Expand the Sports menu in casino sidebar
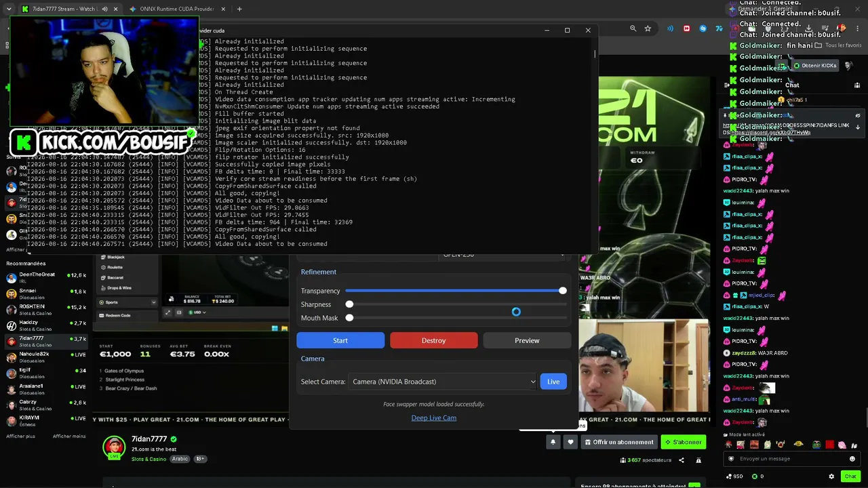 coord(153,302)
